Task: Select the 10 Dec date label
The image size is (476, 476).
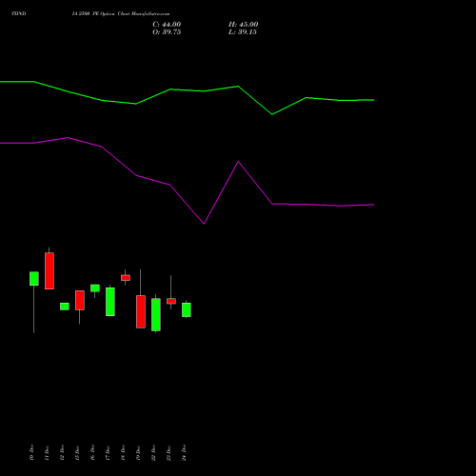Action: coord(31,452)
